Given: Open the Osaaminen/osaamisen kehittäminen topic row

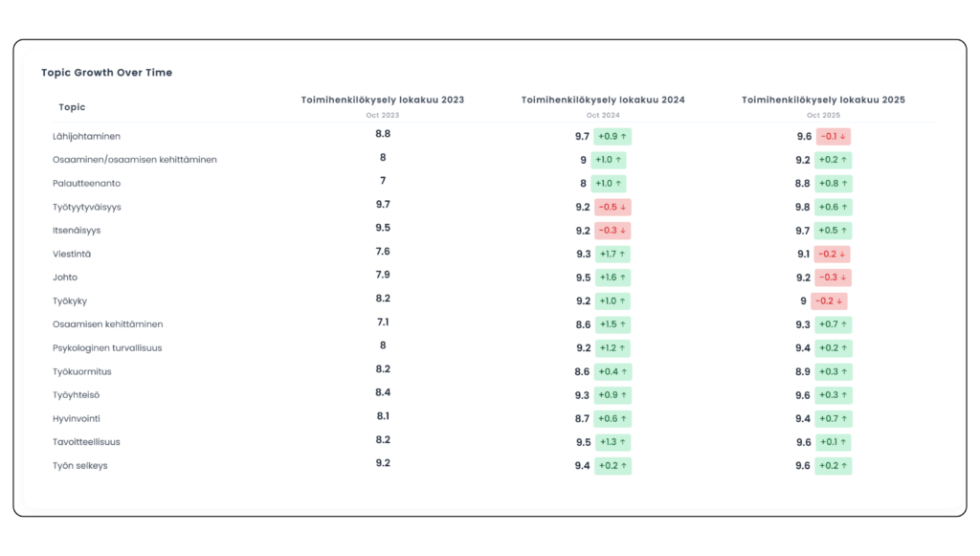Looking at the screenshot, I should [x=135, y=160].
